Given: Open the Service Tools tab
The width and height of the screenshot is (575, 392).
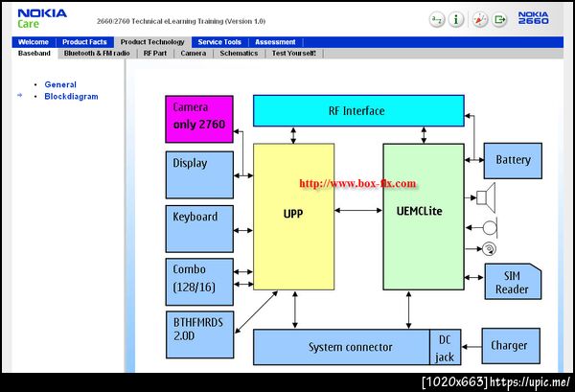Looking at the screenshot, I should (x=219, y=42).
